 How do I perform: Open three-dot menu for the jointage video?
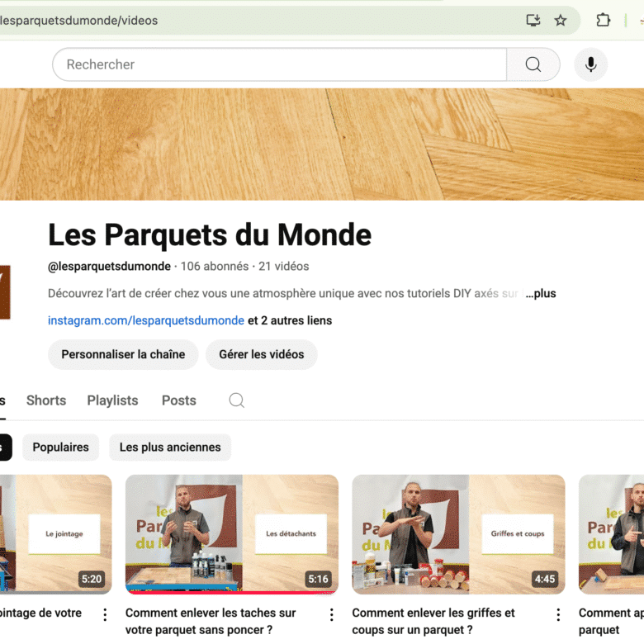(x=105, y=614)
